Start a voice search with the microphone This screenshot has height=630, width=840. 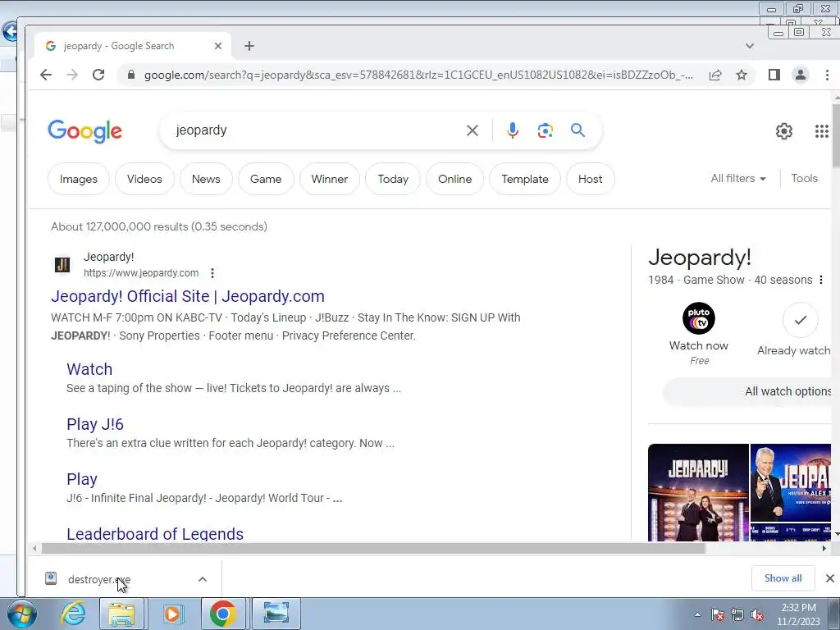(512, 130)
